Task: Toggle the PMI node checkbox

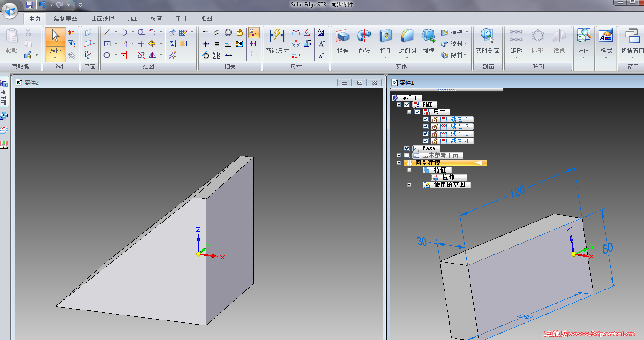Action: pos(407,105)
